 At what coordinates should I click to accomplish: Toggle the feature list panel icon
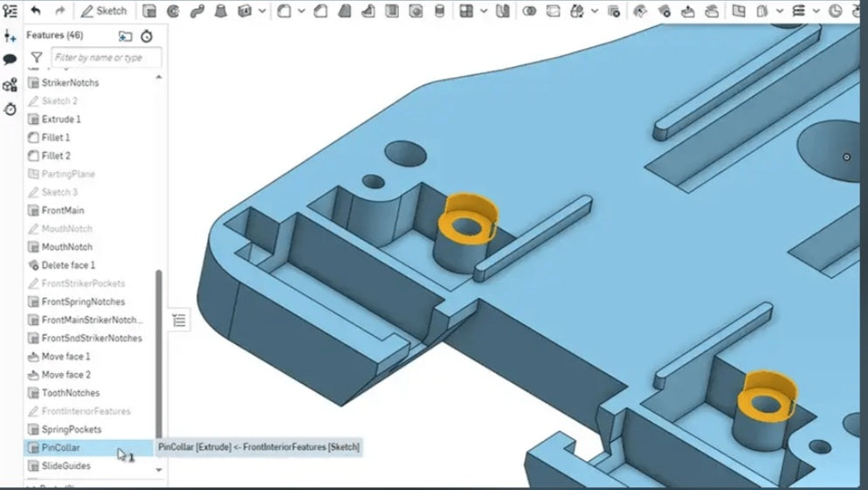[x=10, y=10]
